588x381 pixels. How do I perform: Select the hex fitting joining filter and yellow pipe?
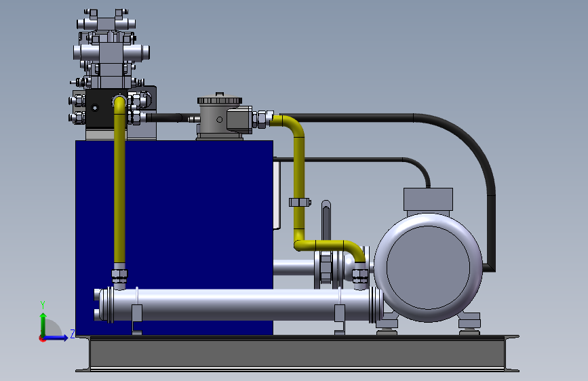tap(262, 119)
